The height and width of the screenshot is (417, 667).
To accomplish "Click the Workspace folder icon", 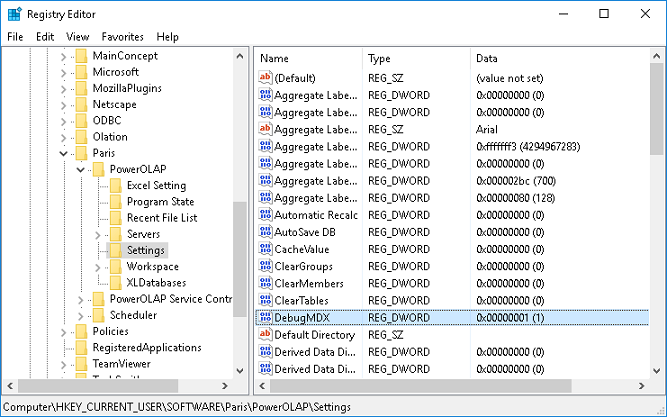I will click(115, 266).
